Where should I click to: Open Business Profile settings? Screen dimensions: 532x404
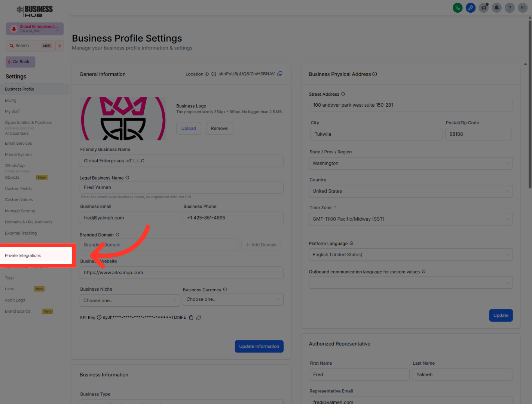tap(19, 89)
